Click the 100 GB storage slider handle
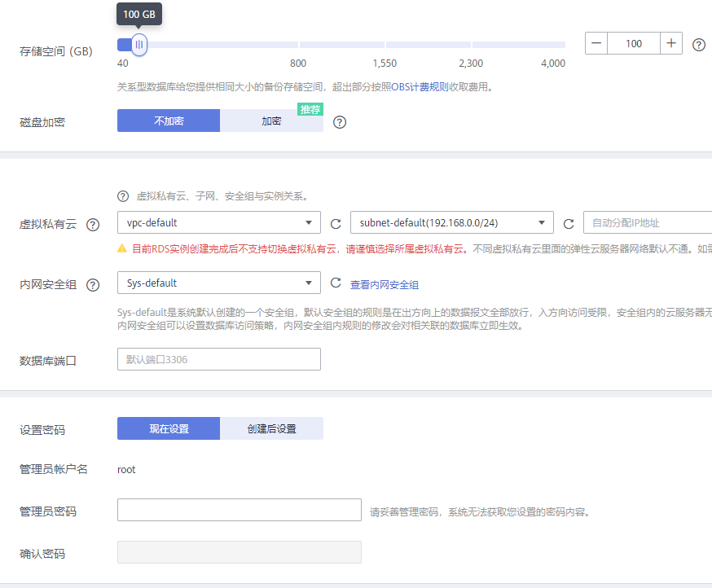712x588 pixels. click(x=138, y=44)
